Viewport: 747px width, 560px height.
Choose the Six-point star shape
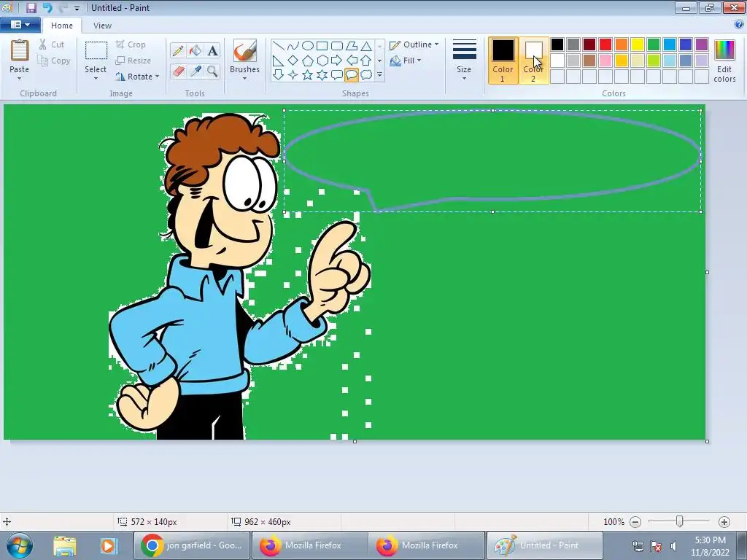point(322,75)
